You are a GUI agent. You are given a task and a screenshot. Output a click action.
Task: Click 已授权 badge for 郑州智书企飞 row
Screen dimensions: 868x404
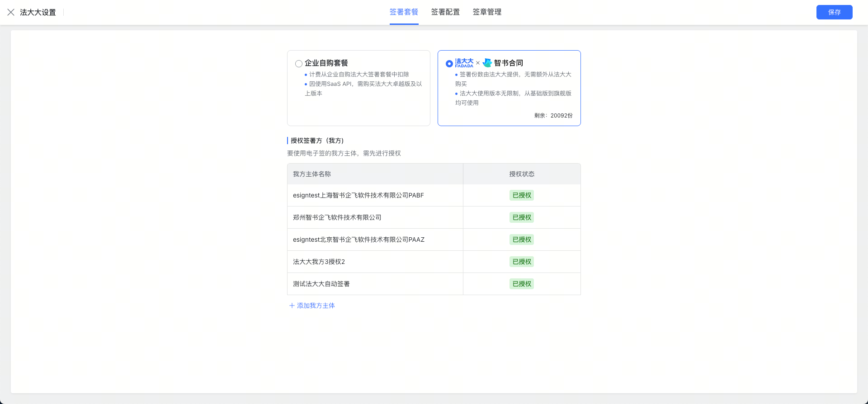[x=522, y=217]
